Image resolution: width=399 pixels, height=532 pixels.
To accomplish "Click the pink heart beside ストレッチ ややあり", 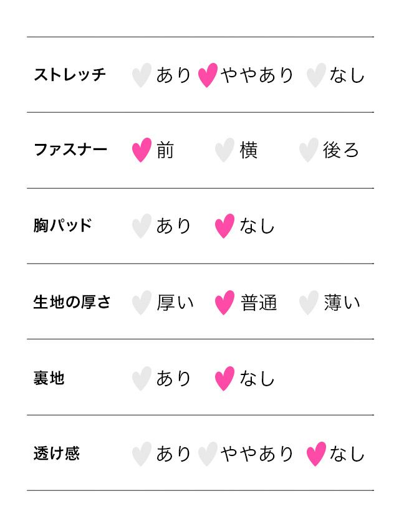I will 208,75.
